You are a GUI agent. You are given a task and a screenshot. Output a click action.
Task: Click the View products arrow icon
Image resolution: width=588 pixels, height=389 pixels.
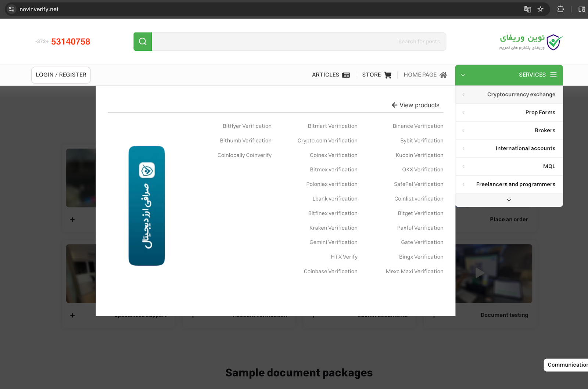point(394,105)
